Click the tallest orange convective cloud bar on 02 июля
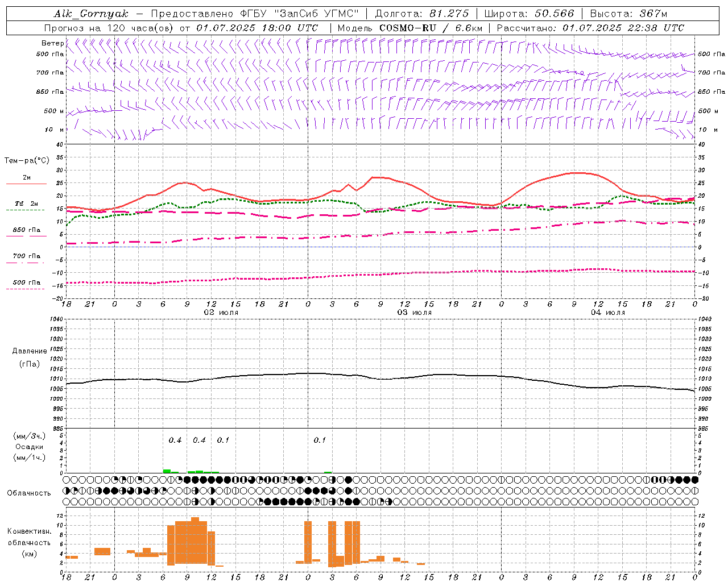Image resolution: width=728 pixels, height=582 pixels. [x=195, y=541]
